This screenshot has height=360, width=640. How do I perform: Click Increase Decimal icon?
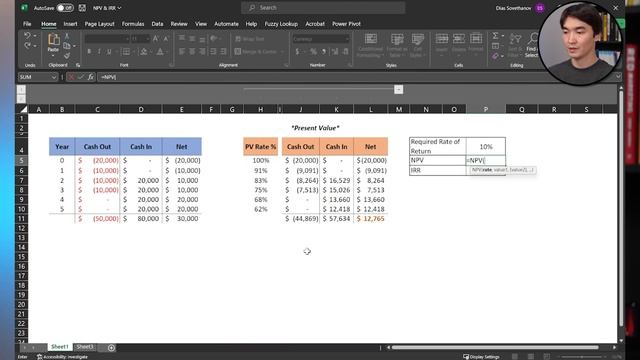tap(335, 52)
